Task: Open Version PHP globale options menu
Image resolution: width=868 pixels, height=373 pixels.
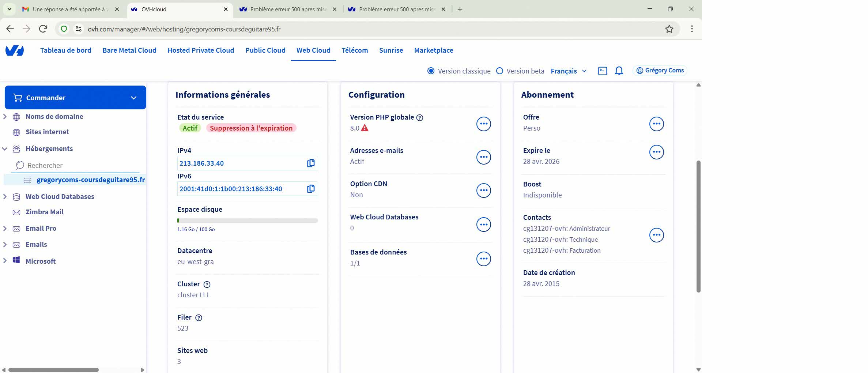Action: coord(483,124)
